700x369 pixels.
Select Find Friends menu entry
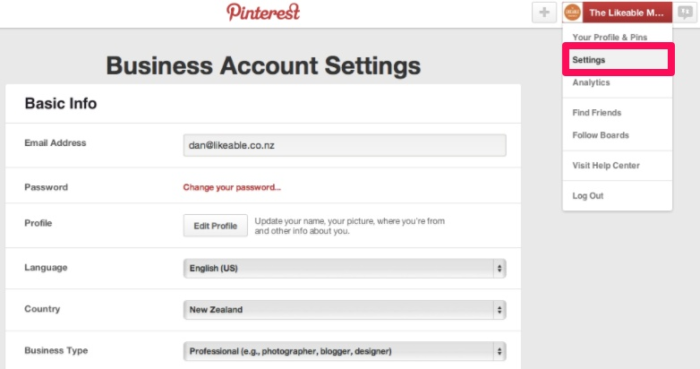(x=596, y=112)
